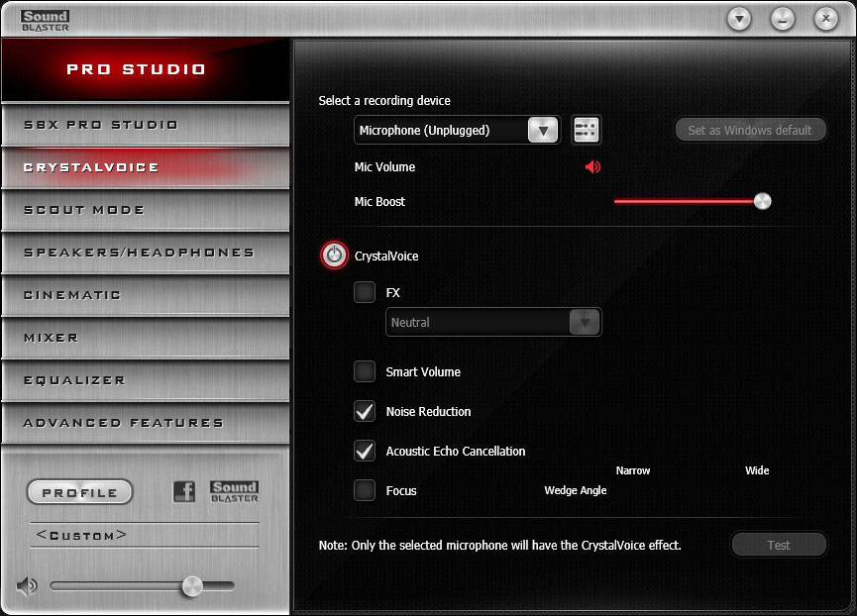
Task: Mute the mic with the red speaker icon
Action: pos(592,166)
